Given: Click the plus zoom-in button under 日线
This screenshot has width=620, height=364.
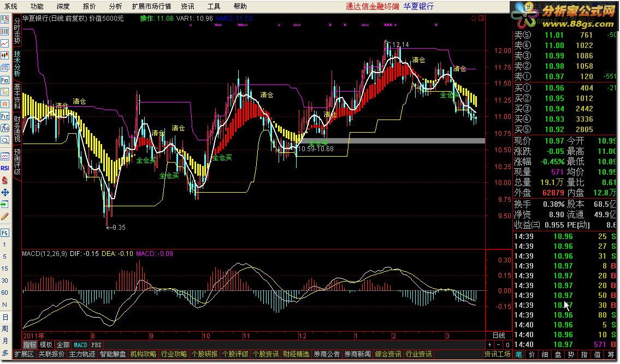Looking at the screenshot, I should (490, 345).
